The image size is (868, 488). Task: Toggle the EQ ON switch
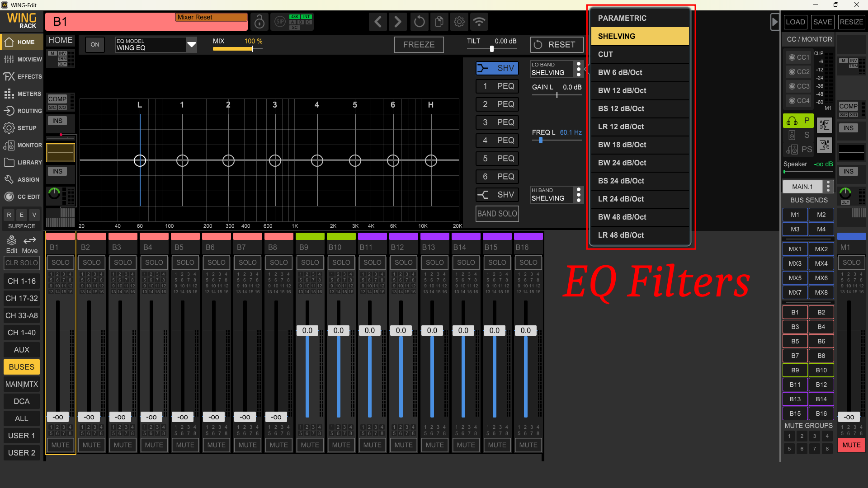click(94, 45)
